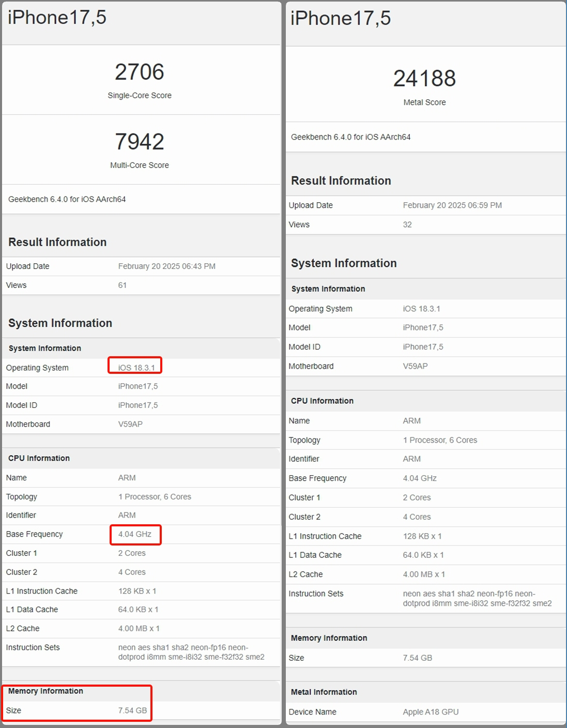The height and width of the screenshot is (728, 567).
Task: Click 'iPhone17,5' page title above the 24188 score
Action: tap(341, 19)
